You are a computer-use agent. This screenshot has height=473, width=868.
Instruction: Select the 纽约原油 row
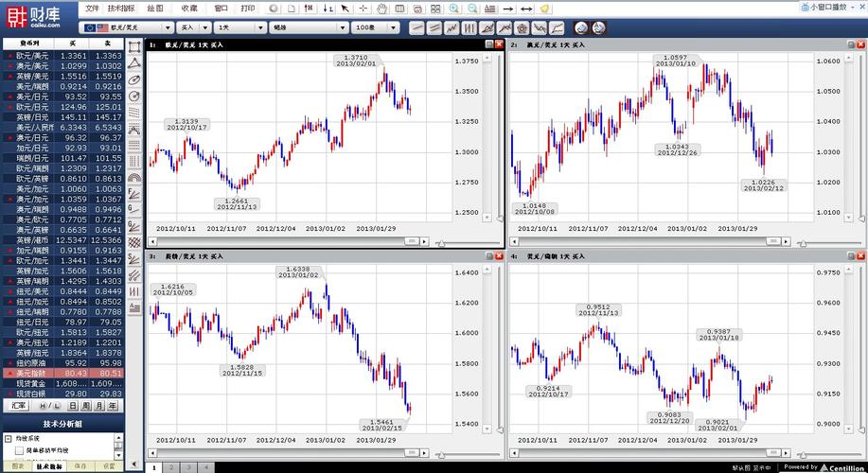tap(62, 363)
